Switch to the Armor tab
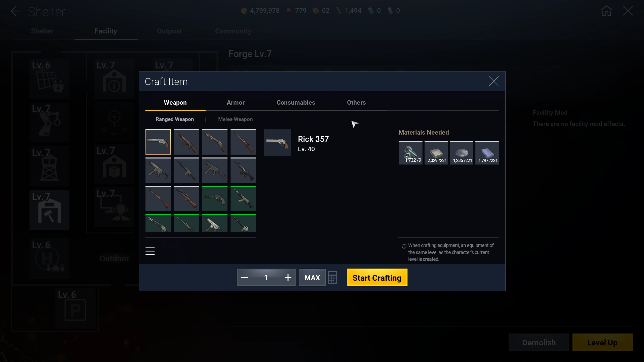 pos(236,103)
